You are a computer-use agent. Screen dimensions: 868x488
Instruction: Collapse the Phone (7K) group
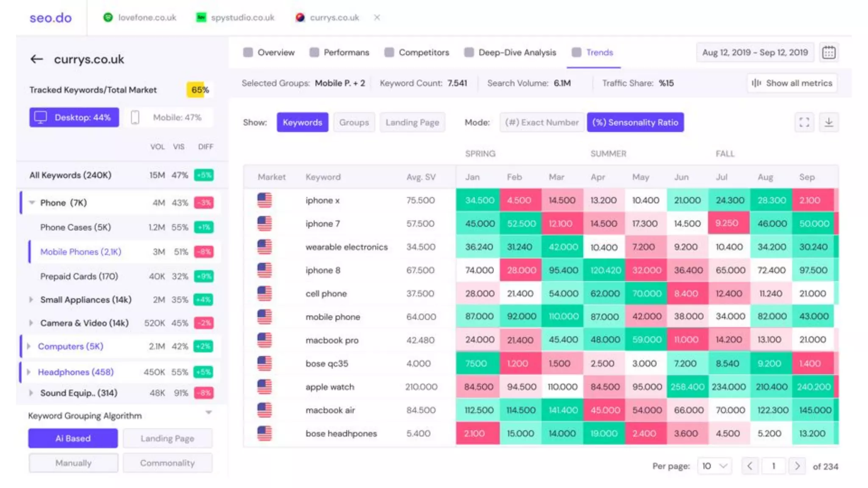[x=32, y=202]
